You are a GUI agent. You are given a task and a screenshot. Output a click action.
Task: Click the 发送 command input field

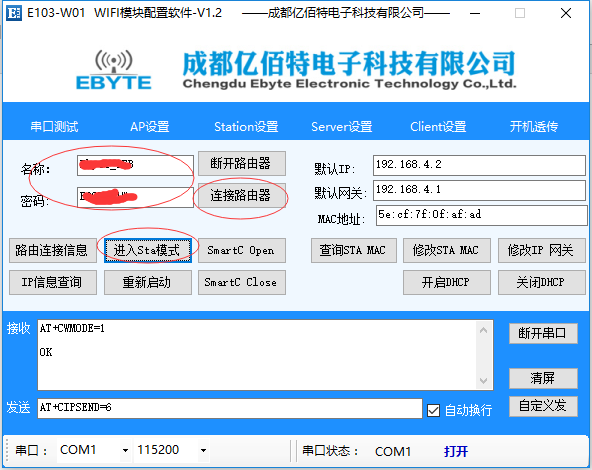click(230, 408)
